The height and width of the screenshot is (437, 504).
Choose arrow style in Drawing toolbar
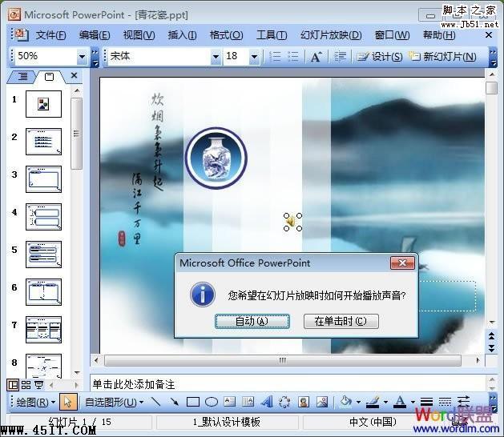click(463, 401)
